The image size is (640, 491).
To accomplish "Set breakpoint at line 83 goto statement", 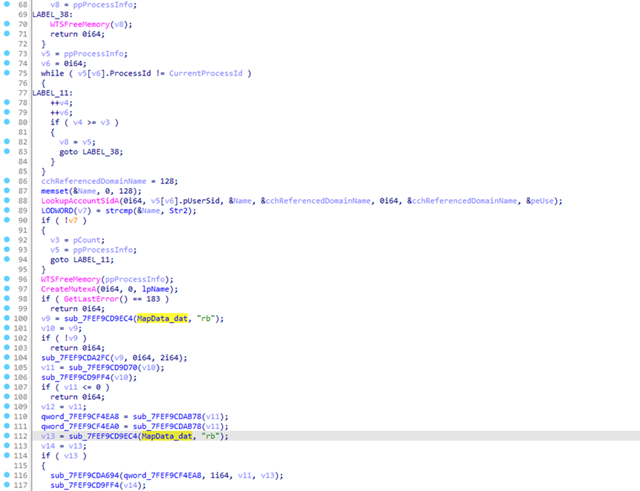I will point(7,151).
